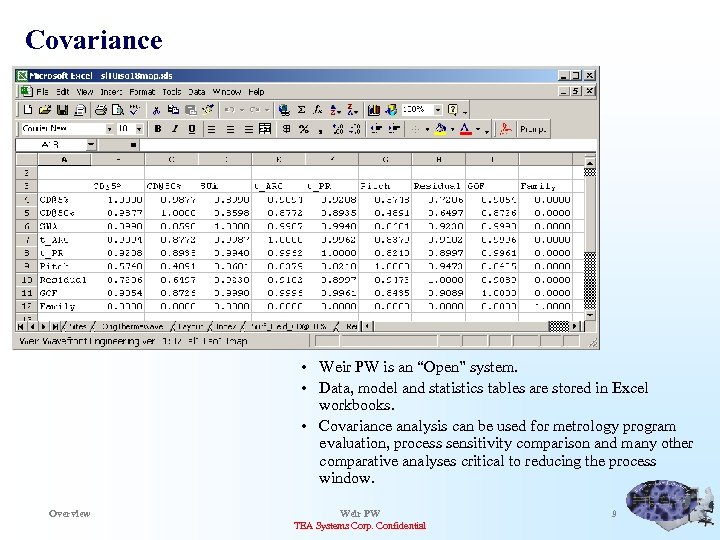
Task: Apply Percent style format
Action: tap(304, 129)
